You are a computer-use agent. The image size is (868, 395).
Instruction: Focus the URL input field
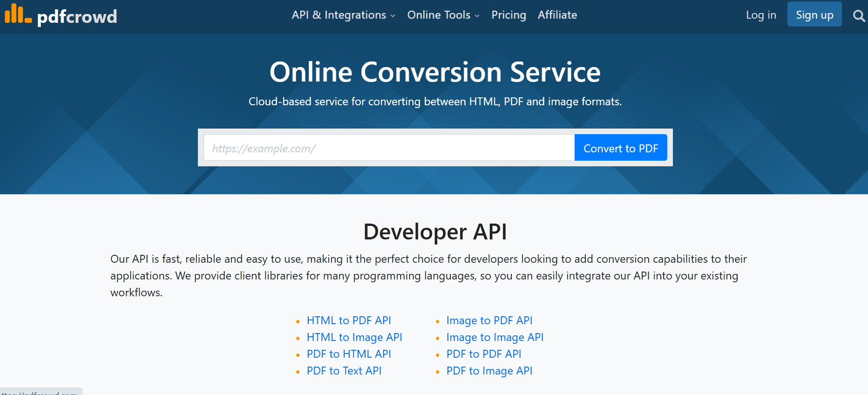pos(389,148)
